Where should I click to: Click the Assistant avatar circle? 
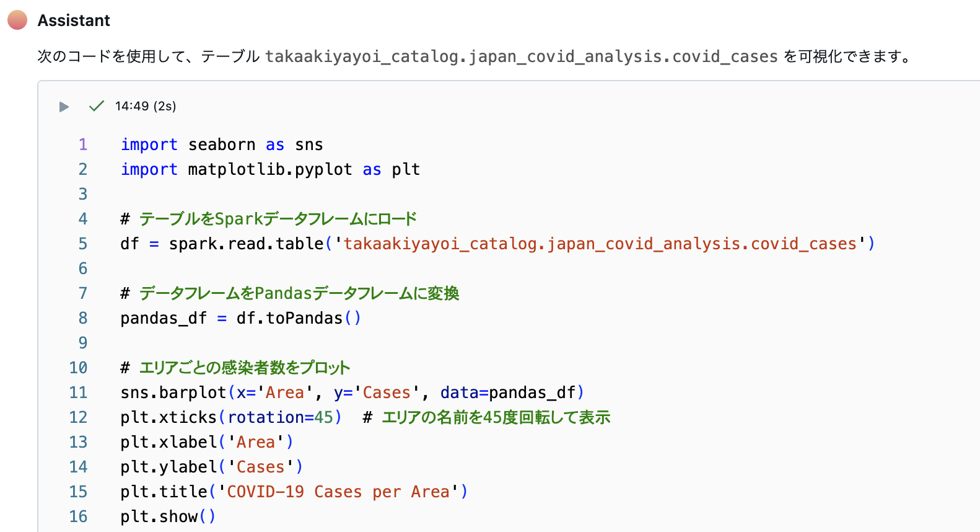coord(17,20)
